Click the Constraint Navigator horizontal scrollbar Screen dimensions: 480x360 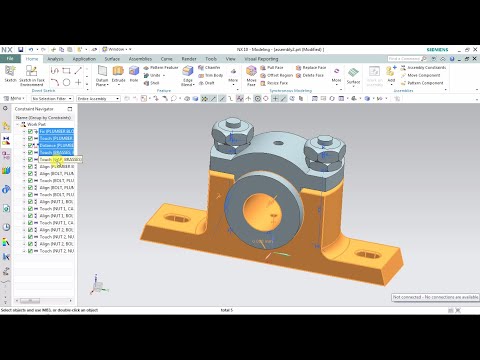pos(44,301)
